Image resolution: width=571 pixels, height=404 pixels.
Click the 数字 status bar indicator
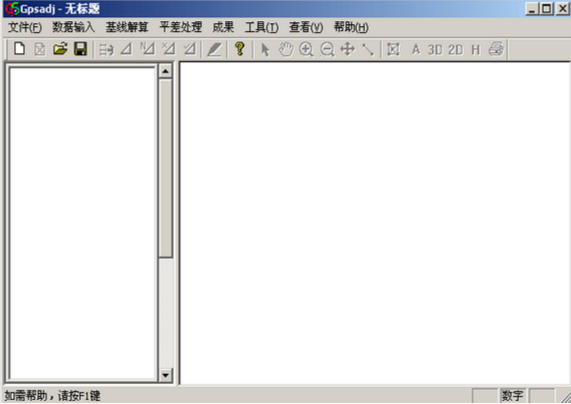(512, 395)
